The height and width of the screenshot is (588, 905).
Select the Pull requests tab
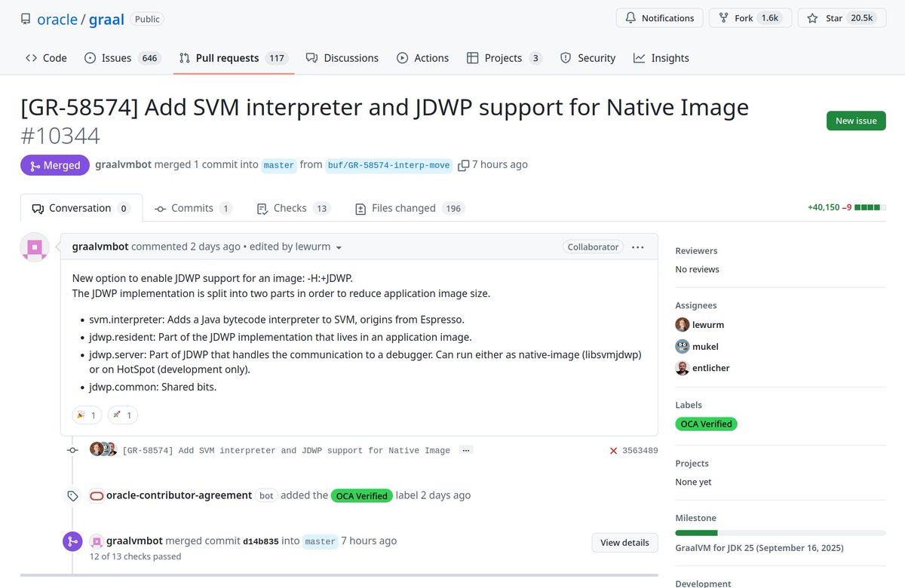click(234, 58)
